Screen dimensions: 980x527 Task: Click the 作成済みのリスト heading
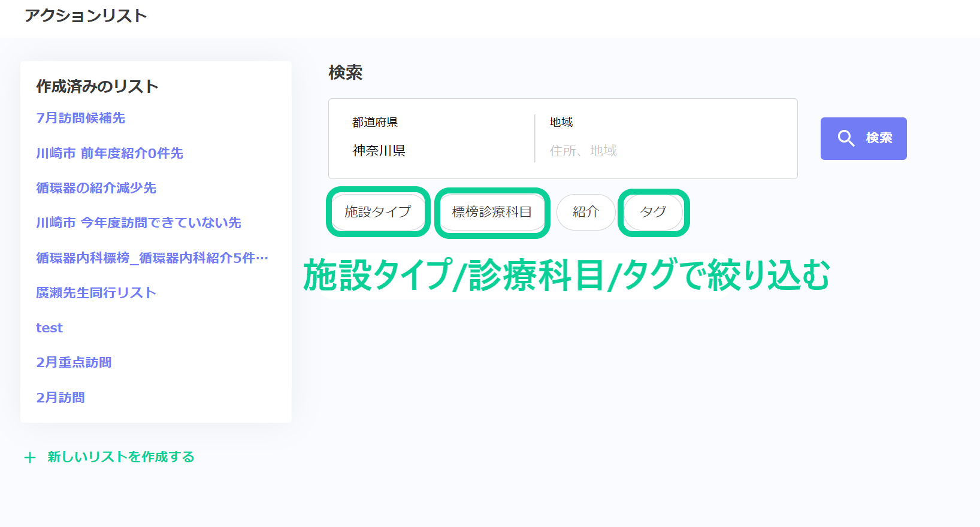pyautogui.click(x=97, y=86)
